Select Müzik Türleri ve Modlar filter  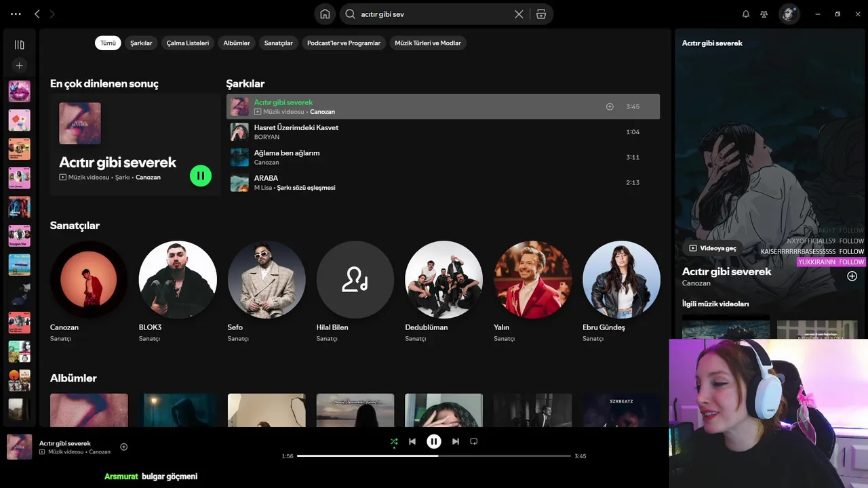click(x=428, y=43)
